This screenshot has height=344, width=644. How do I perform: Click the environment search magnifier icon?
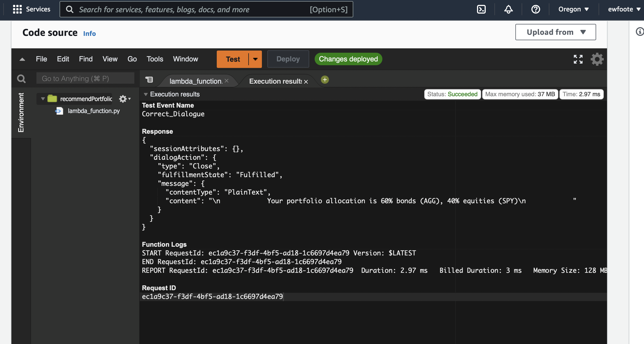point(21,79)
